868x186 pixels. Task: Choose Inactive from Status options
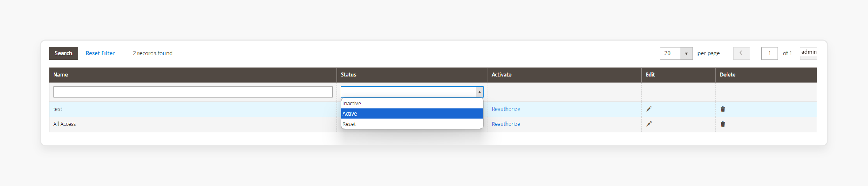click(412, 103)
